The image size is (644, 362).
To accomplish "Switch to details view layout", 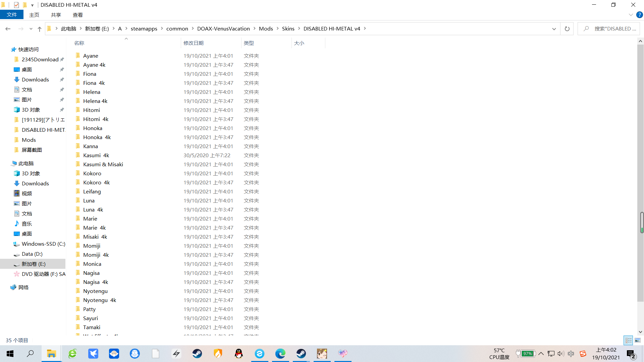I will (628, 340).
